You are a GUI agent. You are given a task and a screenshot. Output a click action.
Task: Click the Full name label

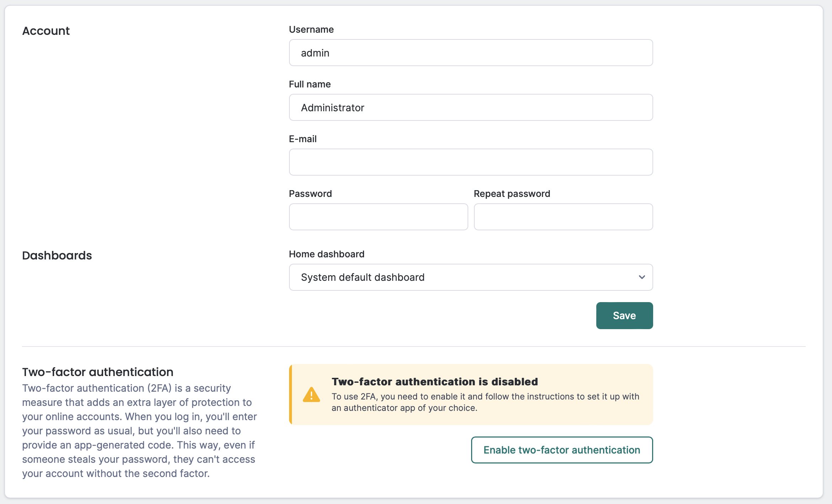click(310, 84)
